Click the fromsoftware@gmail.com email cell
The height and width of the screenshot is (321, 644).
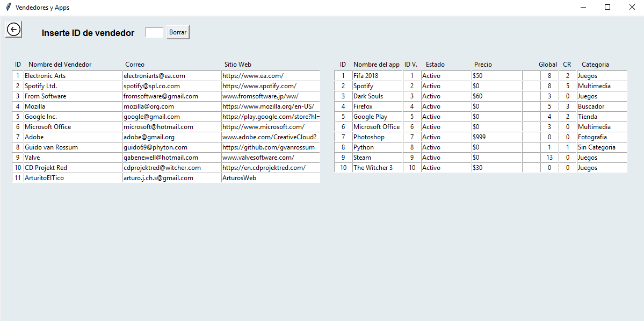(x=172, y=96)
